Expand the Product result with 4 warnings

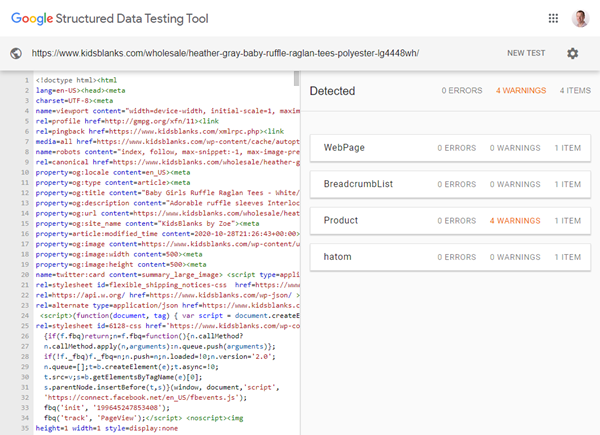450,220
